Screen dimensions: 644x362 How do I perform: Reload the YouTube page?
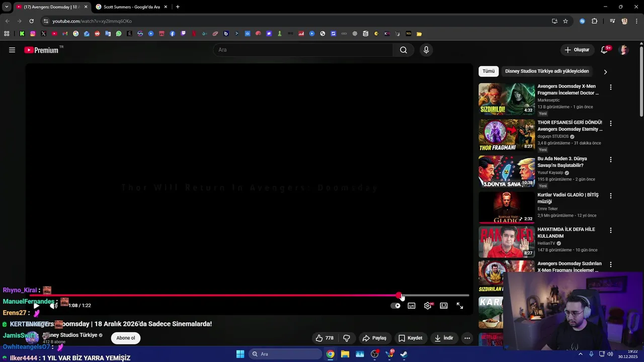click(x=31, y=21)
